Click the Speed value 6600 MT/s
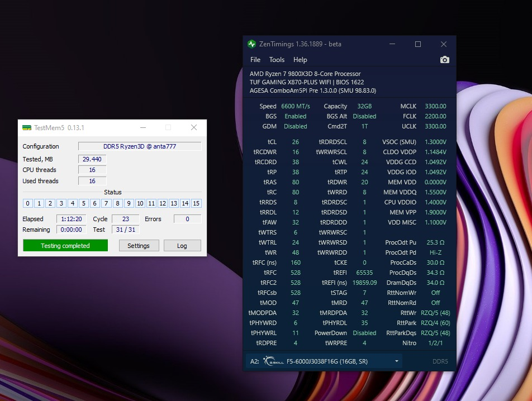 [296, 106]
